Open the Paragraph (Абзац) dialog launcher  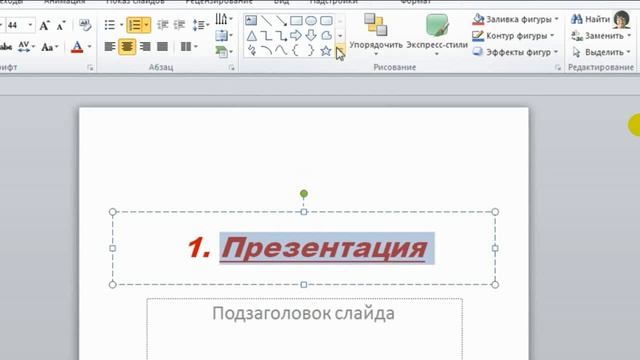pos(232,68)
